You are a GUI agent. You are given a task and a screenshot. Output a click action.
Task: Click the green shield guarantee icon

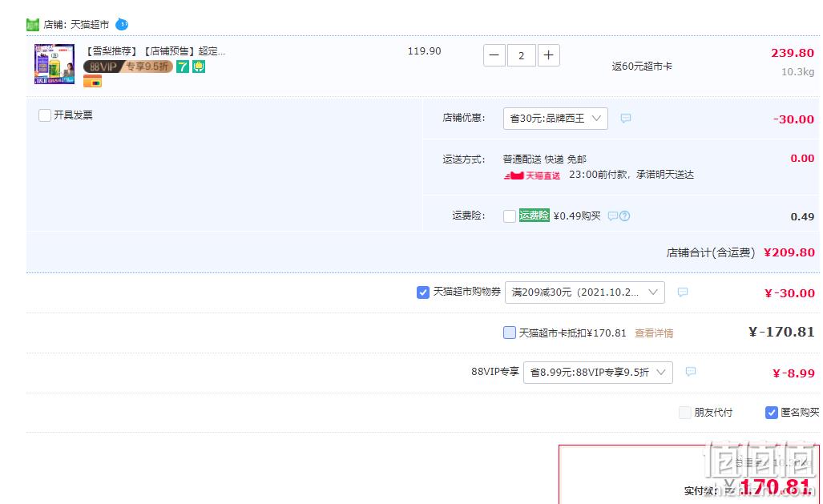[x=199, y=67]
